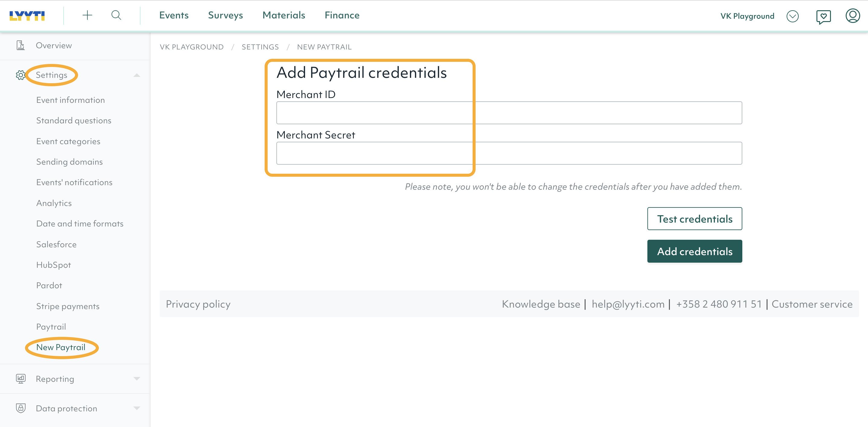This screenshot has width=868, height=427.
Task: Open the Knowledge base link
Action: coord(541,304)
